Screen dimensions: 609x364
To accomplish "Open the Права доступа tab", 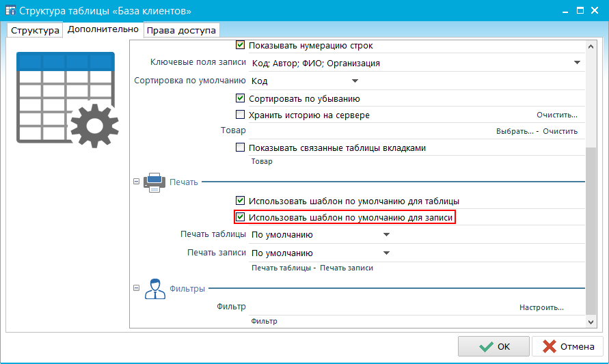I will (182, 31).
